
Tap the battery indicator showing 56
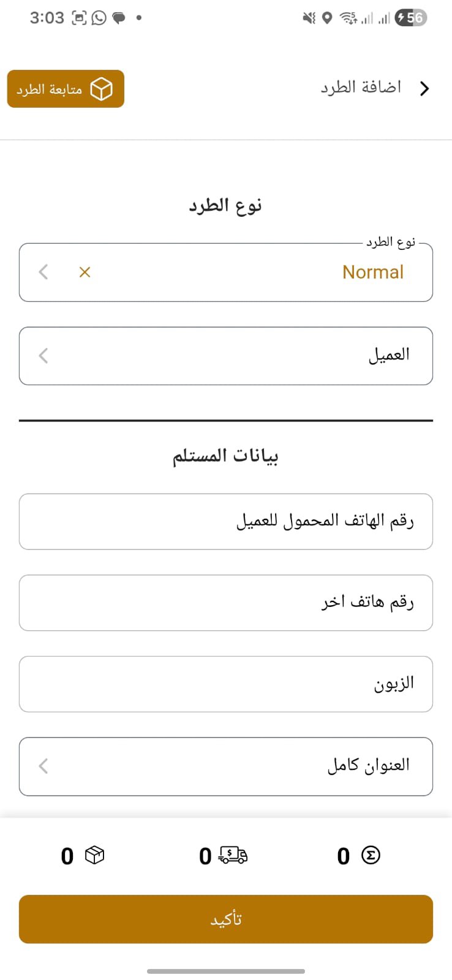[x=410, y=18]
